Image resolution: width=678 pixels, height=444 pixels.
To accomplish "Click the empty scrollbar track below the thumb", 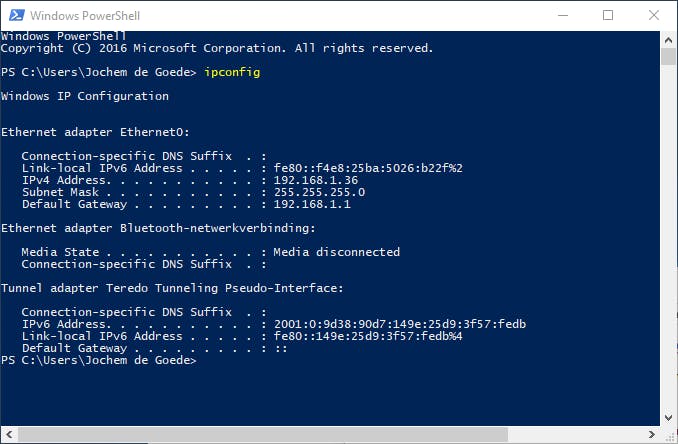I will pos(669,250).
